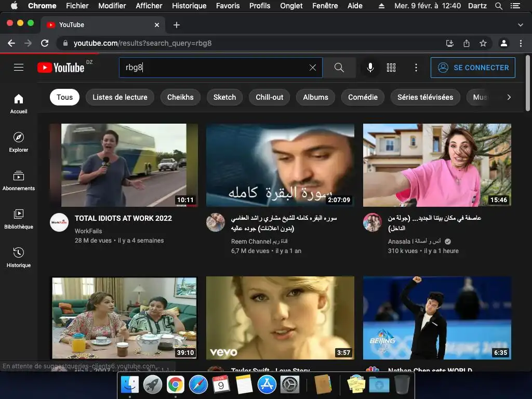This screenshot has height=399, width=532.
Task: Open the YouTube hamburger guide menu
Action: 19,68
